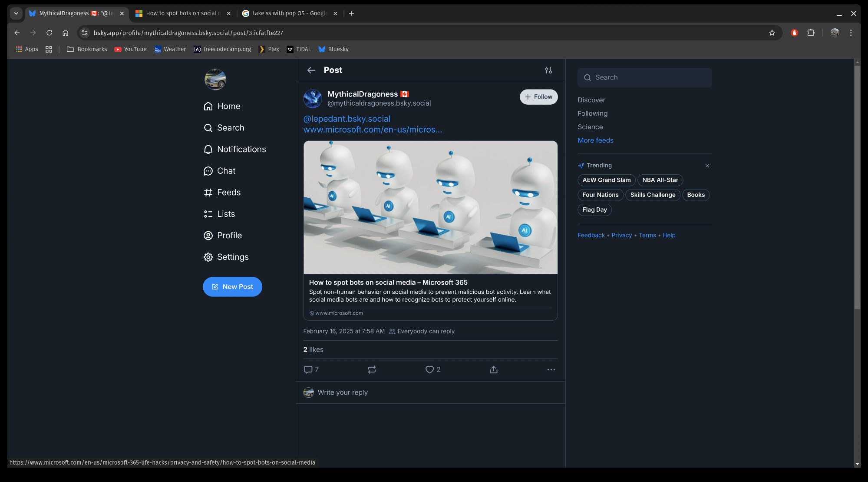
Task: Click the Search input field
Action: (644, 77)
